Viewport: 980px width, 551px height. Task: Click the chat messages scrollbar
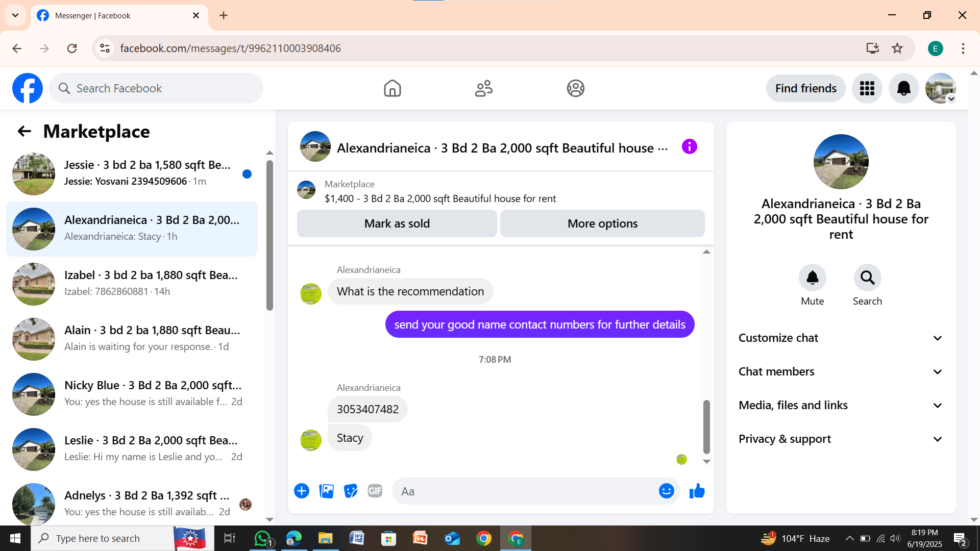pos(706,427)
